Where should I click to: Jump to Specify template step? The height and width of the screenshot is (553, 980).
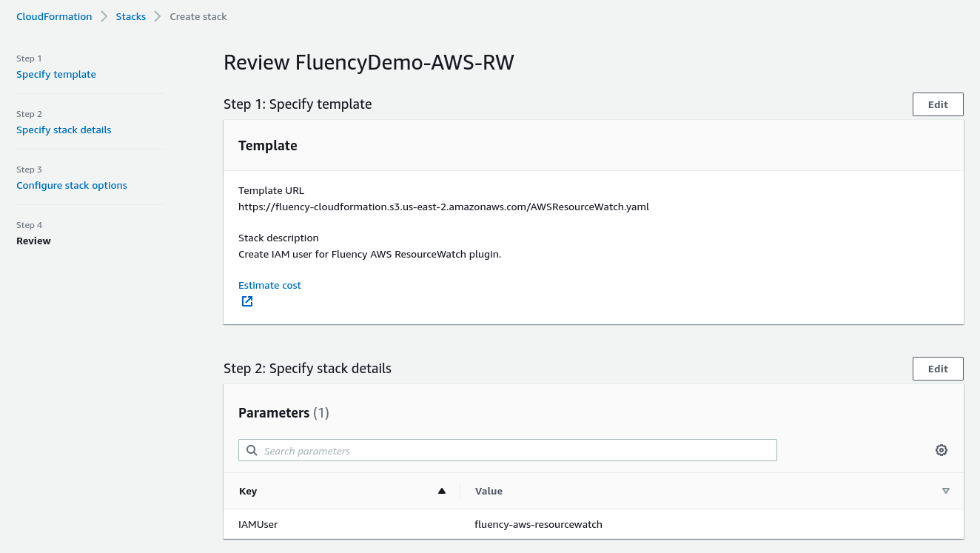click(56, 74)
